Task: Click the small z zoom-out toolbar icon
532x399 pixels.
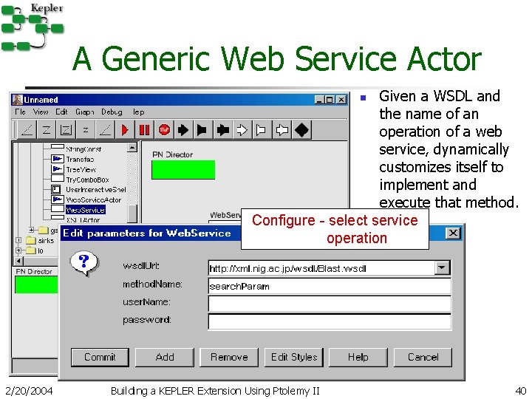Action: [86, 130]
